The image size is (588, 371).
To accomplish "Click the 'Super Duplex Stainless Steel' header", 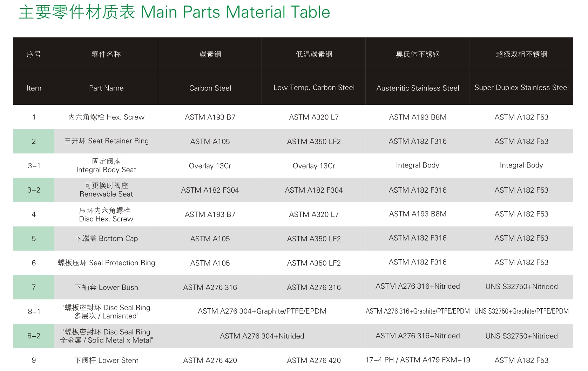I will pyautogui.click(x=521, y=88).
